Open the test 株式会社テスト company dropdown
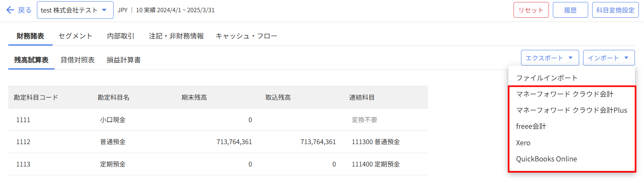644x183 pixels. [x=75, y=10]
